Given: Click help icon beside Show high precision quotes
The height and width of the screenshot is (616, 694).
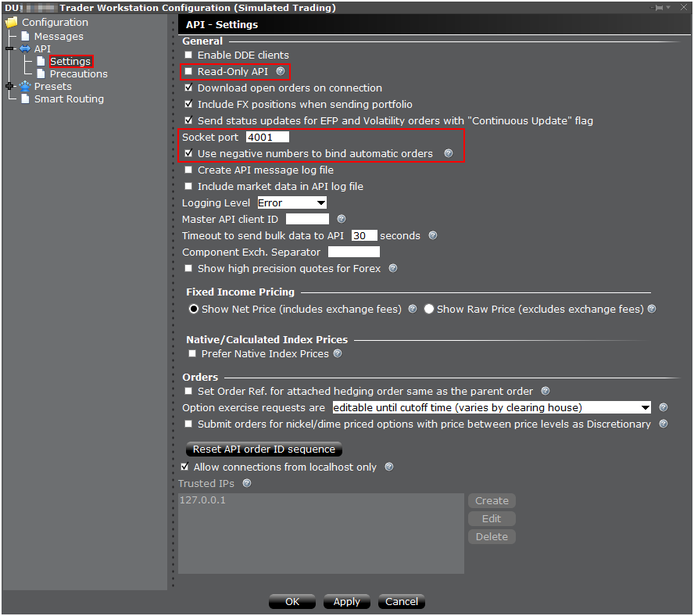Looking at the screenshot, I should (x=393, y=269).
